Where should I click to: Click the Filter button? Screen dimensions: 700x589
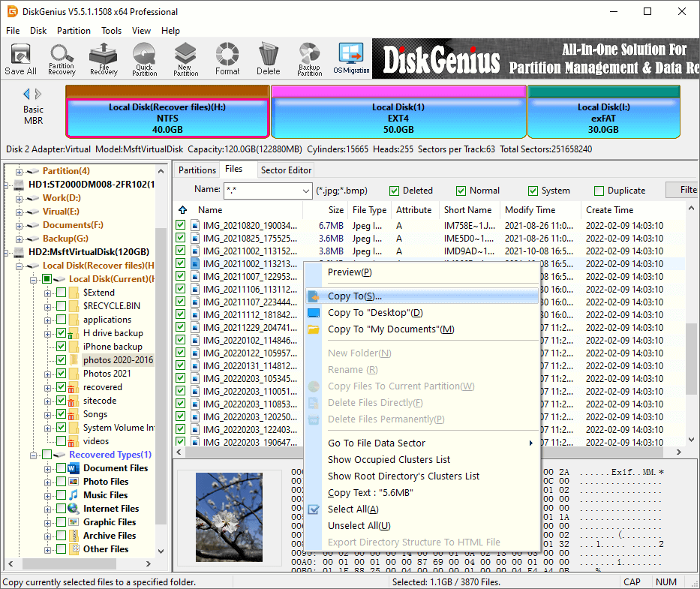point(682,190)
